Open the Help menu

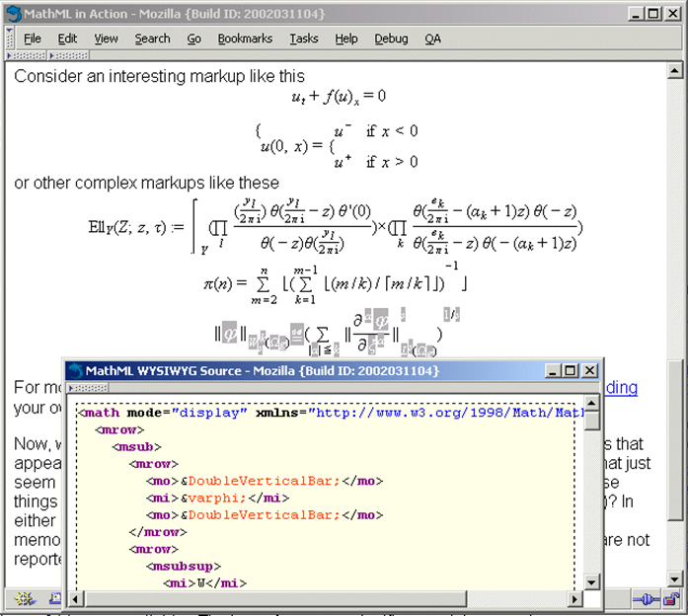(x=346, y=38)
